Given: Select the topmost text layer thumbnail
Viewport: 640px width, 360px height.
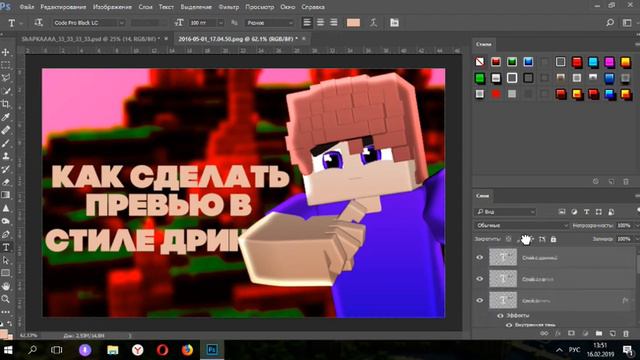Looking at the screenshot, I should click(x=503, y=258).
